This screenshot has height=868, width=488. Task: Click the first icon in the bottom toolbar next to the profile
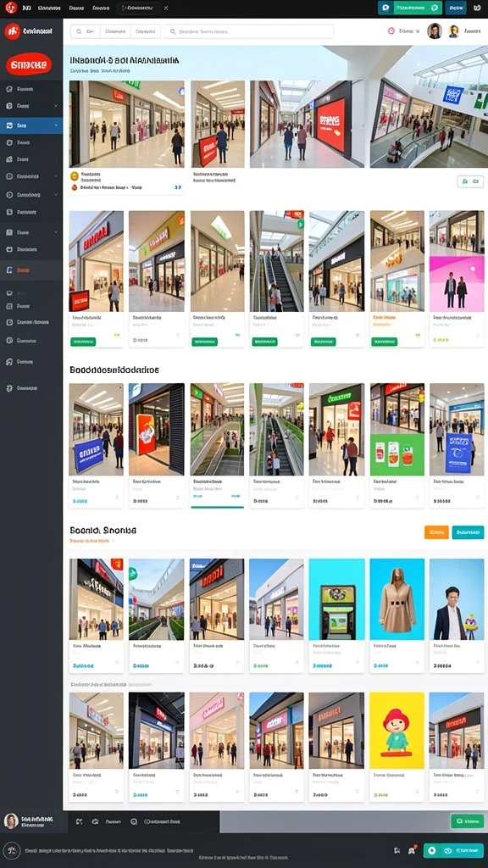pos(79,822)
